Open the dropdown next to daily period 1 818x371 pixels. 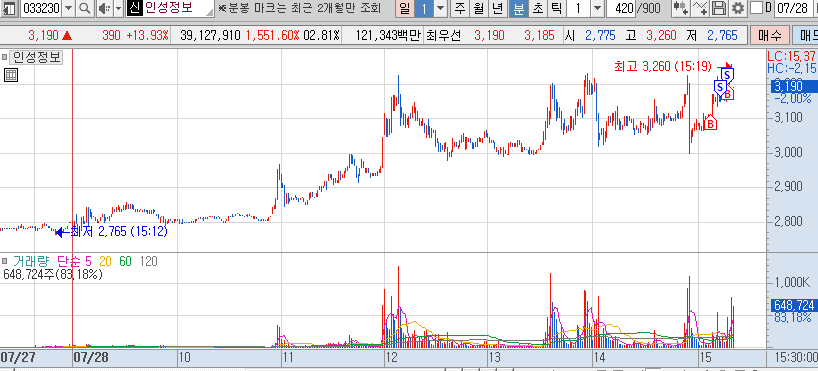pyautogui.click(x=441, y=8)
